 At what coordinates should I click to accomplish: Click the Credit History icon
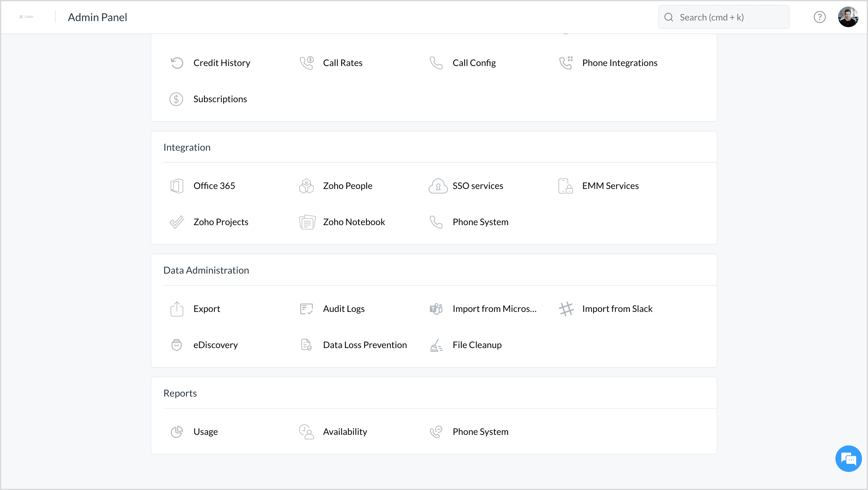tap(177, 63)
